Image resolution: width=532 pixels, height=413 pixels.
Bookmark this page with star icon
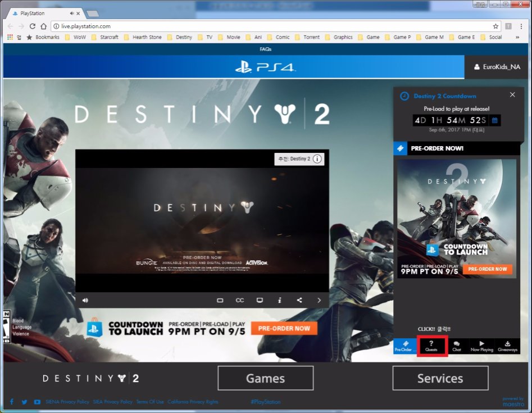point(495,26)
